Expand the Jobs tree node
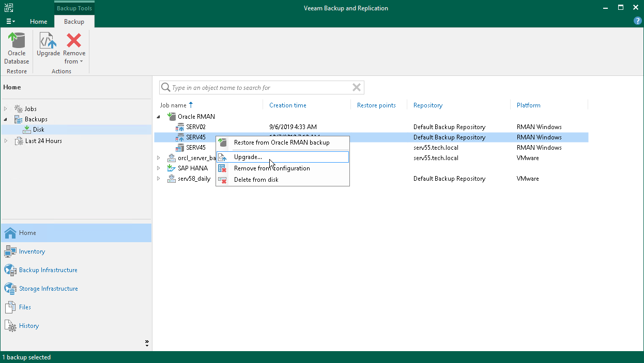This screenshot has width=644, height=363. 6,109
